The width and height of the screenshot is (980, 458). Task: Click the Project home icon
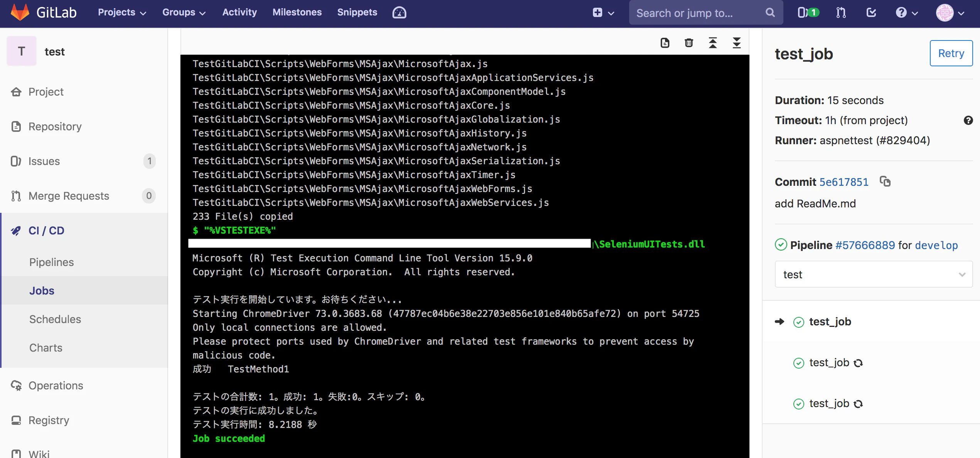[x=16, y=92]
